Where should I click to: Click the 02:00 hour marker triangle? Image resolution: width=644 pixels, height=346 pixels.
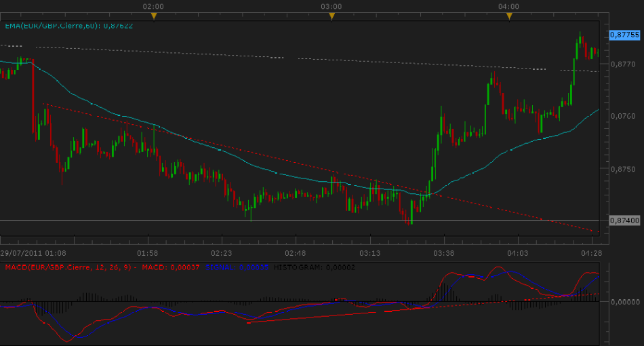pos(154,15)
